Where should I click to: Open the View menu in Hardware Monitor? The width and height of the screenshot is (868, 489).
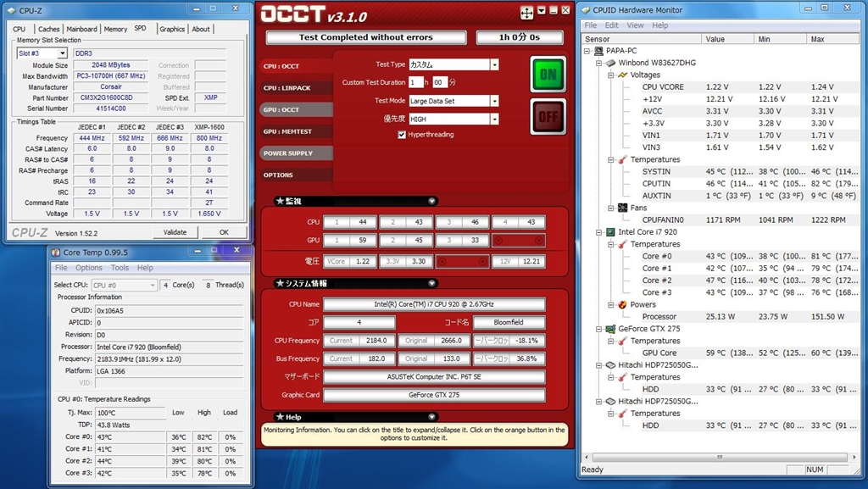635,25
